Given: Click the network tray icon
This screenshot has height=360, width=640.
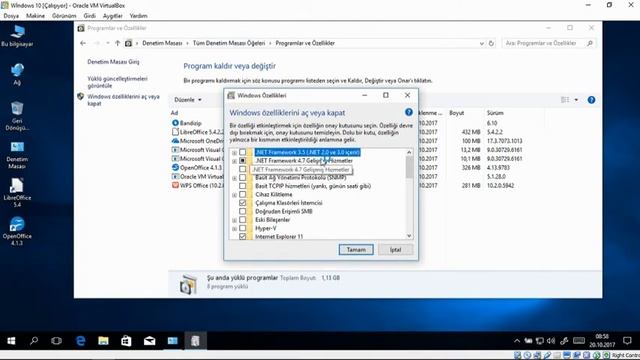Looking at the screenshot, I should [540, 341].
